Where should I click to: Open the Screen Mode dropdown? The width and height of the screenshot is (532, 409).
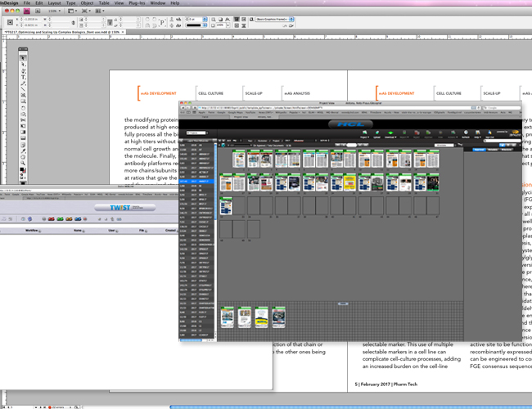85,11
